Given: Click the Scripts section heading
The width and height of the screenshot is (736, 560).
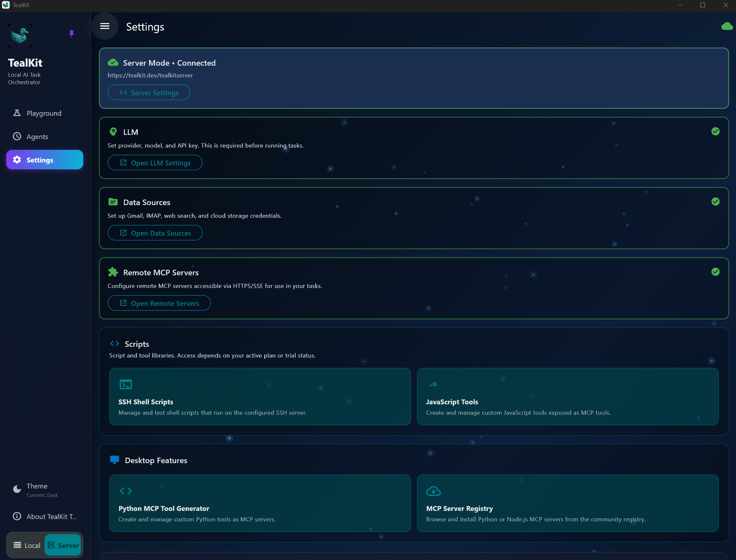Looking at the screenshot, I should pyautogui.click(x=137, y=344).
